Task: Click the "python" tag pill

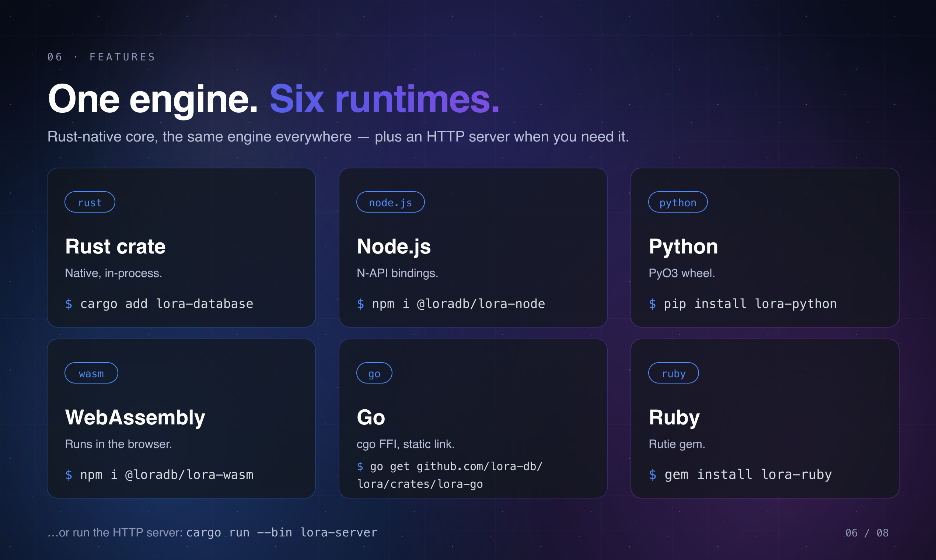Action: pyautogui.click(x=677, y=202)
